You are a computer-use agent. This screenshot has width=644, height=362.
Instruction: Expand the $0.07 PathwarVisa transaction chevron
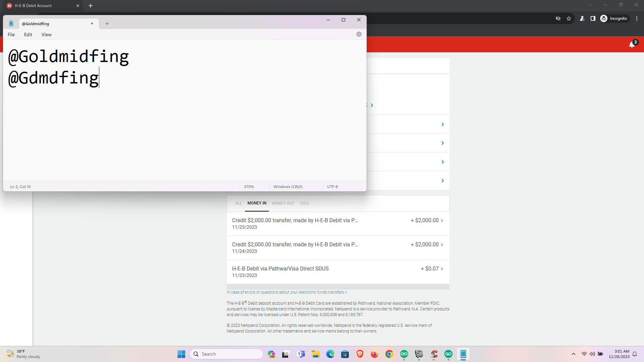(x=442, y=269)
